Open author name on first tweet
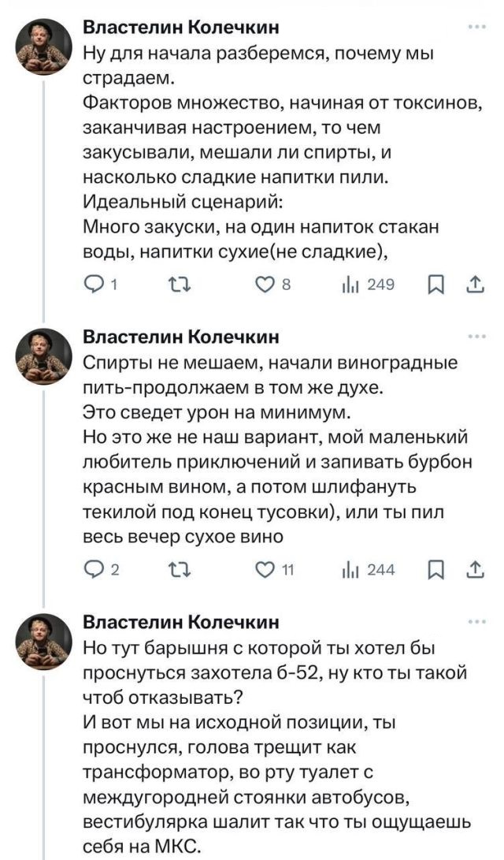Screen dimensions: 504x860 pos(181,29)
